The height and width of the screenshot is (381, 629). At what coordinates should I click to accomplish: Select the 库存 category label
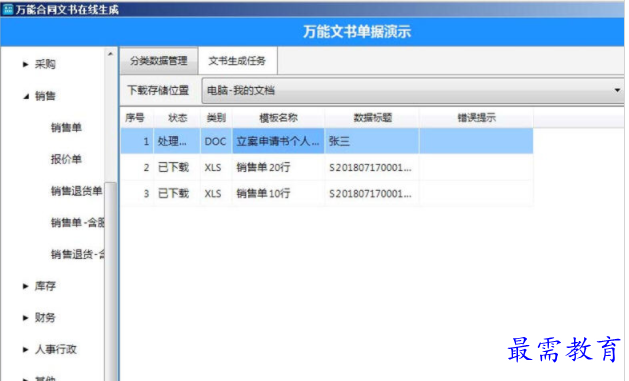coord(45,286)
